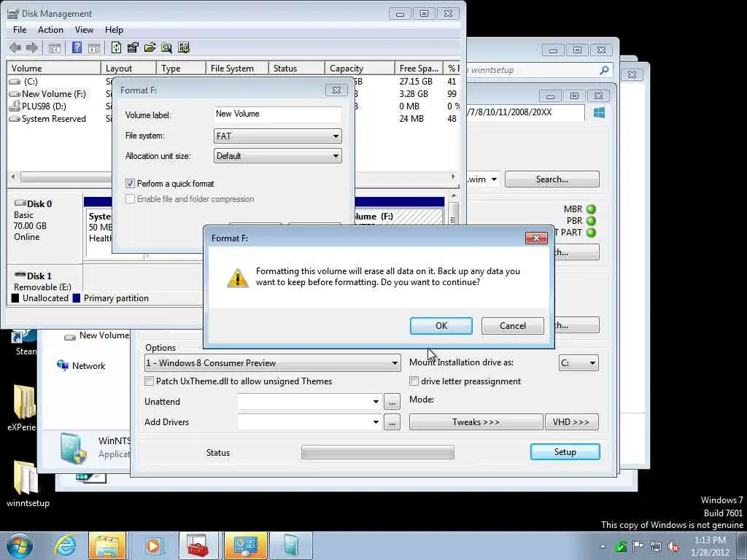Click the volume muted tray icon
Viewport: 747px width, 560px height.
pyautogui.click(x=673, y=546)
